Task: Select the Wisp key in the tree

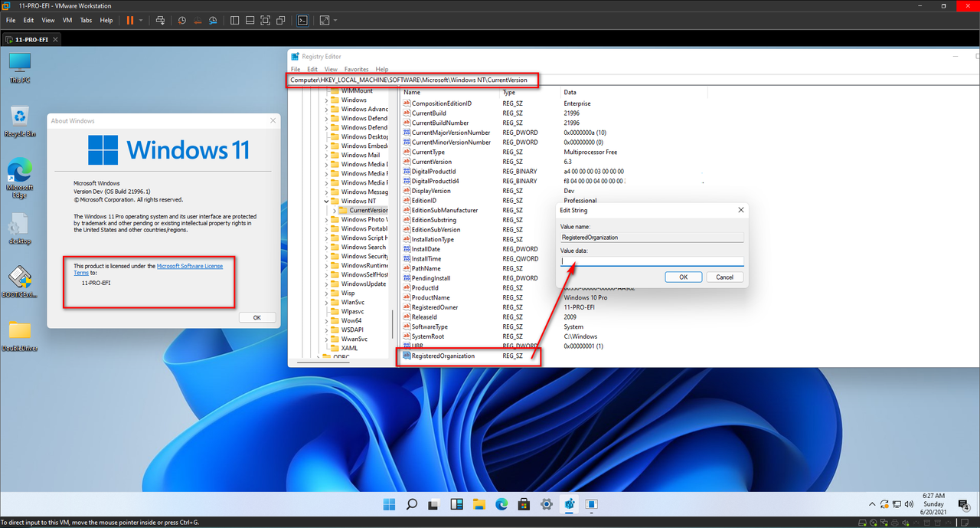Action: click(x=348, y=293)
